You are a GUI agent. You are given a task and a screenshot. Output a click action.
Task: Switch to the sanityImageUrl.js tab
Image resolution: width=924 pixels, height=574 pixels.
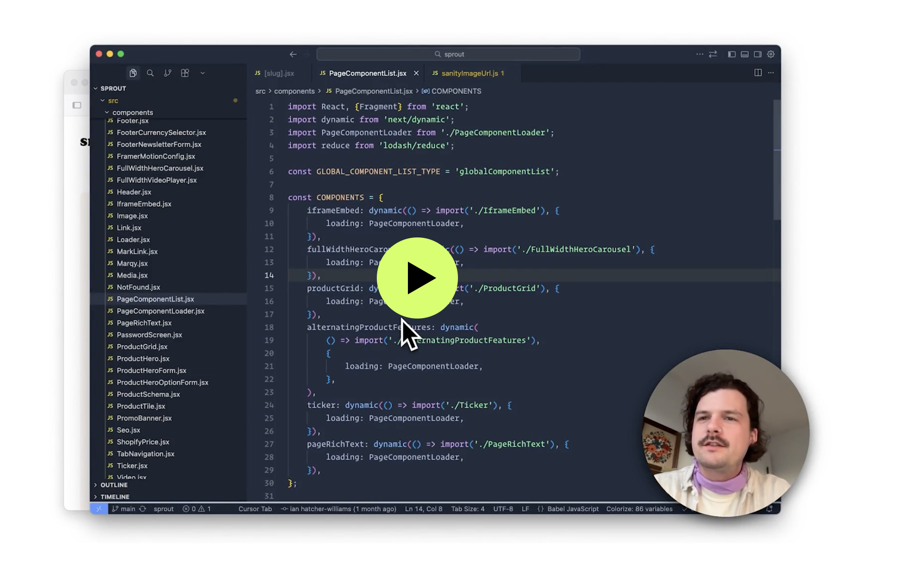click(x=469, y=73)
